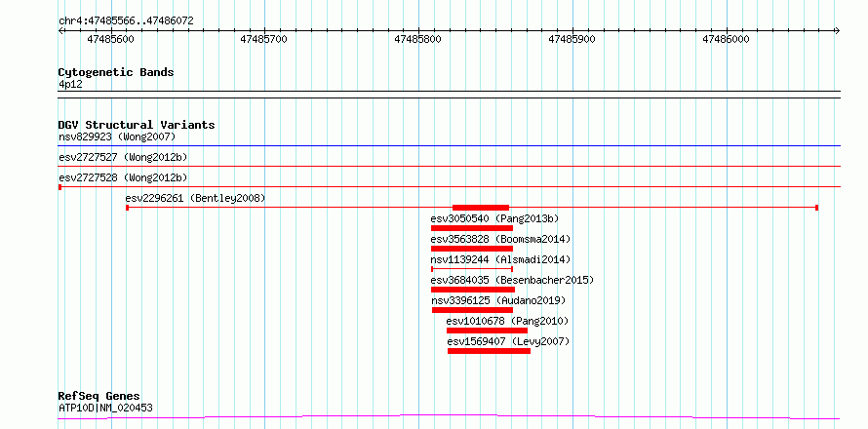
Task: Open the esv3563828 (Boomsma2014) variant
Action: 500,239
